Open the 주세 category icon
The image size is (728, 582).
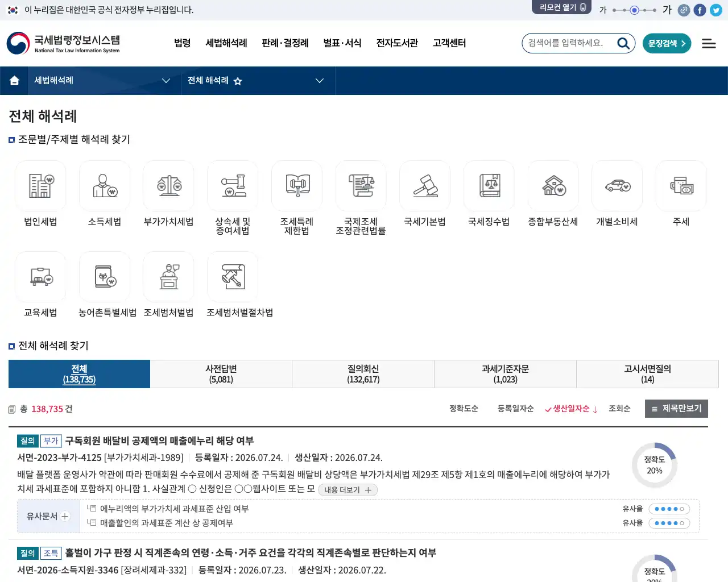[x=681, y=186]
